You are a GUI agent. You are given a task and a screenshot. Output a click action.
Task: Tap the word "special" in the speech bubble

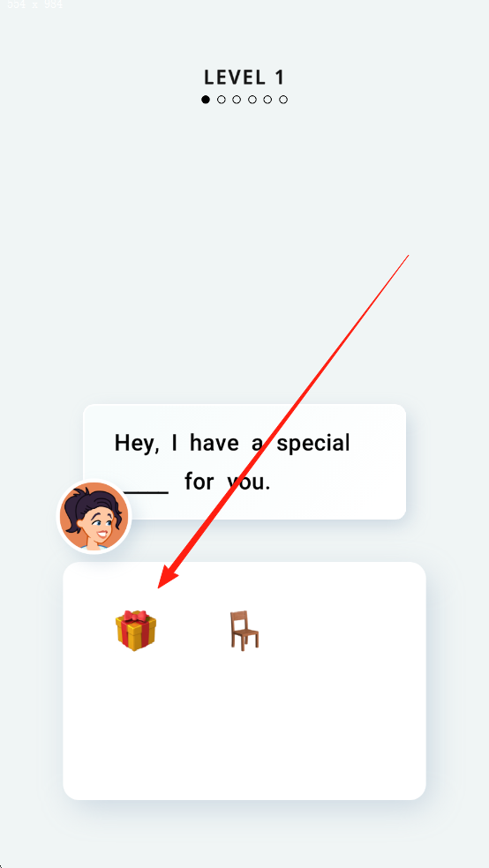click(x=313, y=444)
